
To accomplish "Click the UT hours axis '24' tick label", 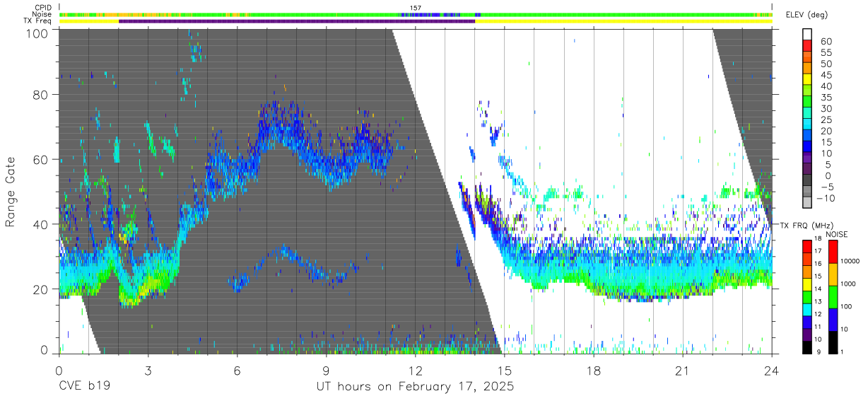I will [771, 371].
